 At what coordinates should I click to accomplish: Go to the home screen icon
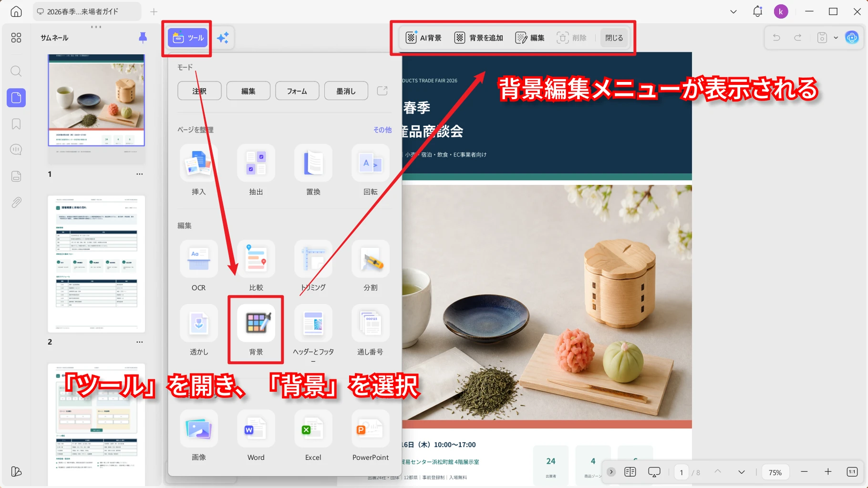tap(16, 11)
